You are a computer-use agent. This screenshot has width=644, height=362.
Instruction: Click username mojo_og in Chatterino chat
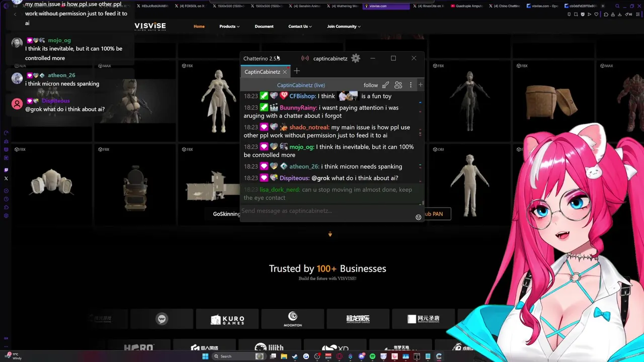[302, 147]
